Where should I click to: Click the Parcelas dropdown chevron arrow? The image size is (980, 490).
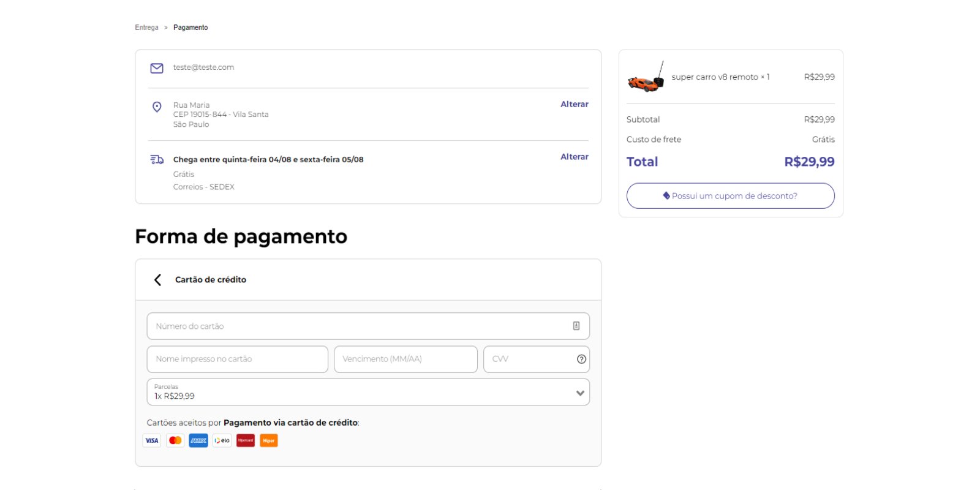pos(580,393)
